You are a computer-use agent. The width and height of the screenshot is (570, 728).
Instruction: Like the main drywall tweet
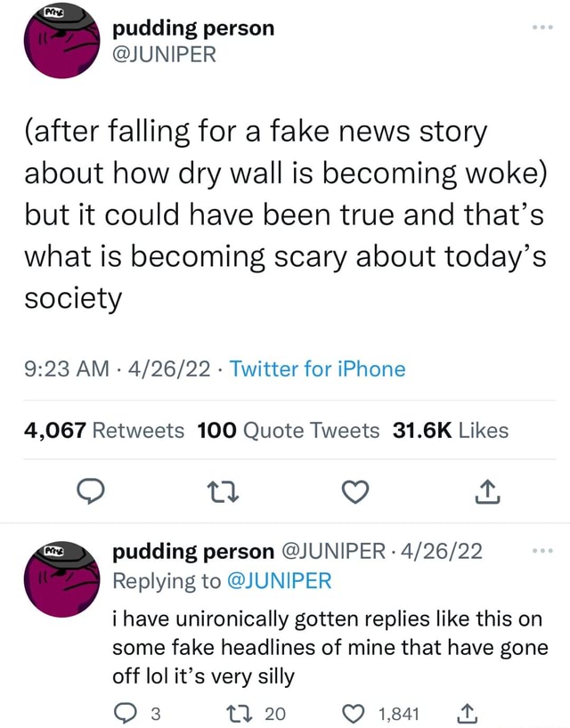(354, 490)
